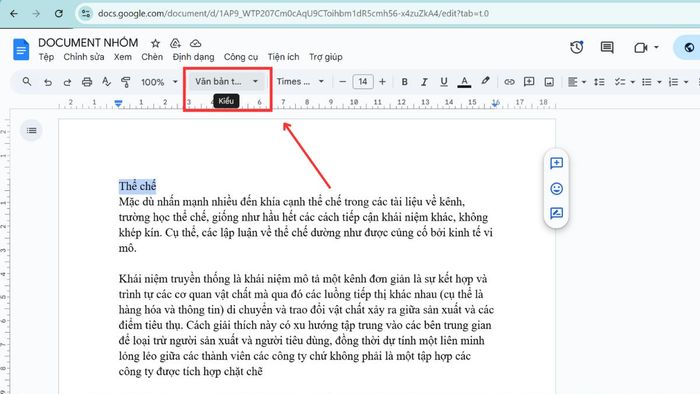Screen dimensions: 700x394
Task: Open the highlight color pen
Action: (x=485, y=81)
